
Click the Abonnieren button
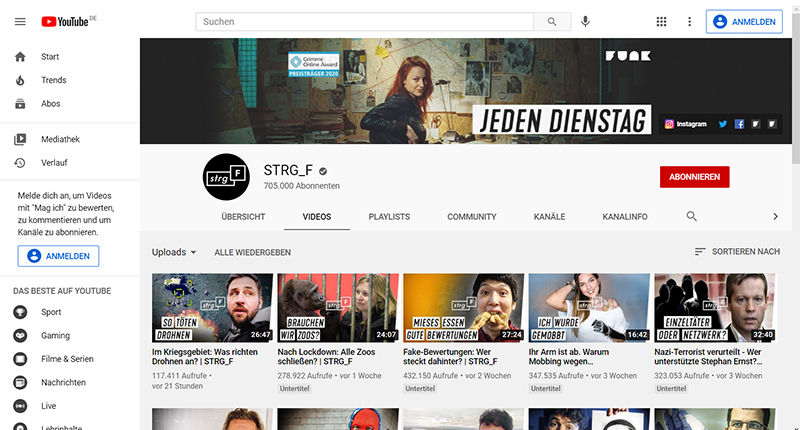(694, 177)
